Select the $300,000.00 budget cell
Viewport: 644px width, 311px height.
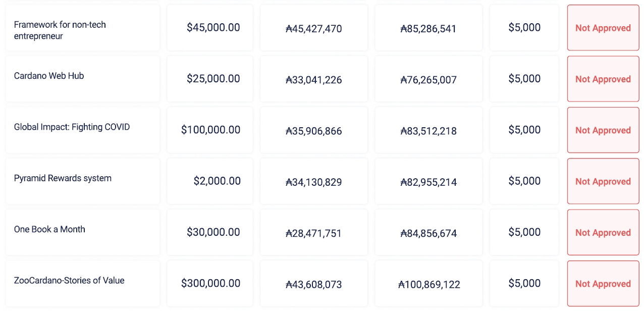[x=210, y=284]
